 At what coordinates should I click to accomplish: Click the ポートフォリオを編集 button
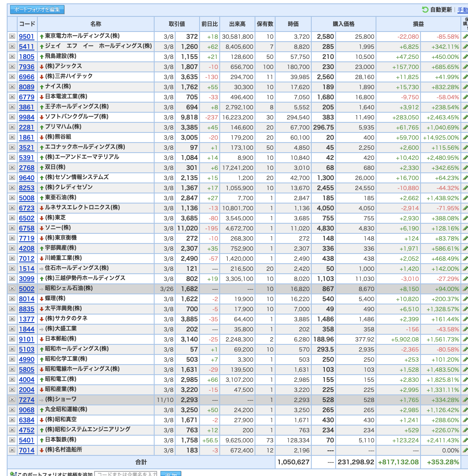coord(37,9)
